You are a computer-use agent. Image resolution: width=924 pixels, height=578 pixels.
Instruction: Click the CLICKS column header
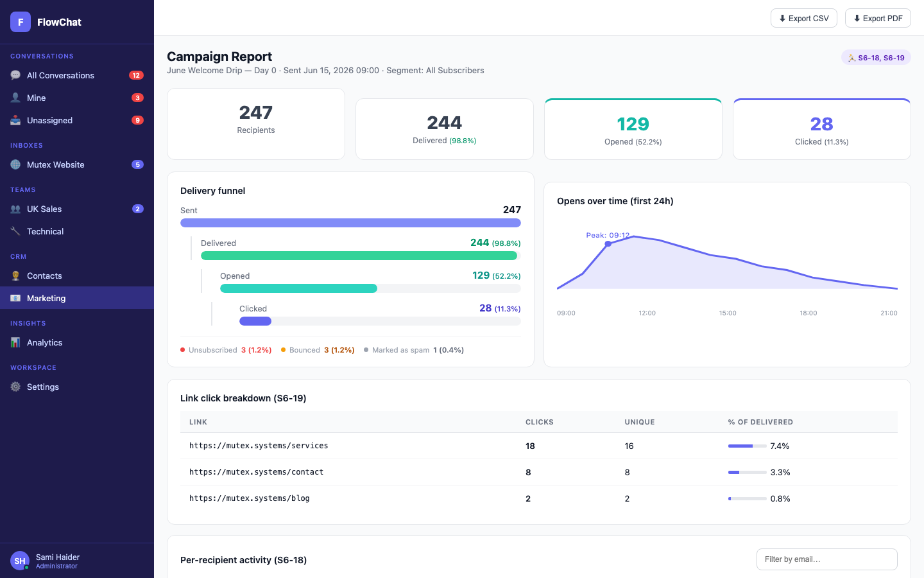pyautogui.click(x=540, y=422)
